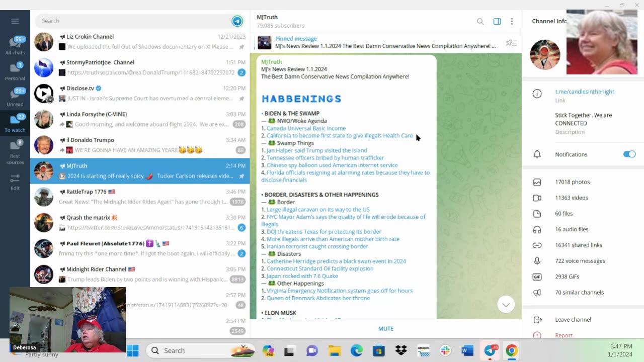Screen dimensions: 644x362
Task: Select the All chats folder
Action: point(15,45)
